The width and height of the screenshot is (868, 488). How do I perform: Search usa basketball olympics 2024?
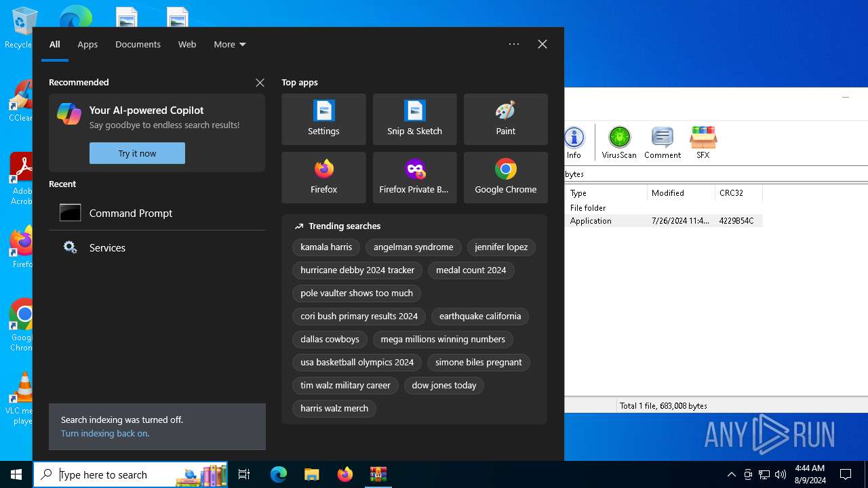pyautogui.click(x=357, y=363)
